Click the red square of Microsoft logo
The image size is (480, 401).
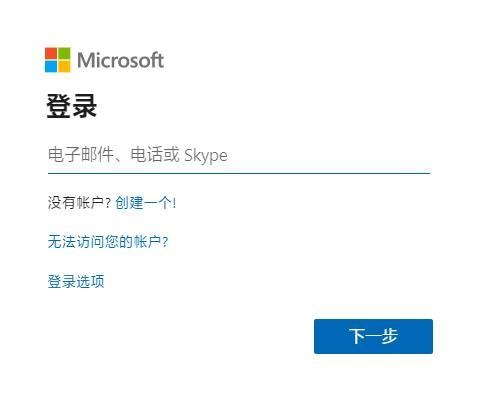pyautogui.click(x=51, y=54)
